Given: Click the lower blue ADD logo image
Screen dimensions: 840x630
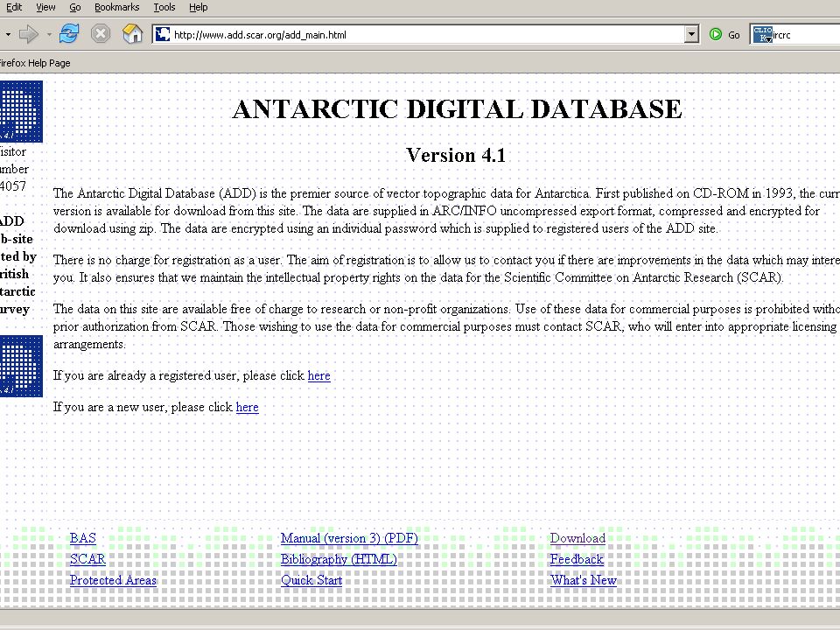Looking at the screenshot, I should click(21, 367).
